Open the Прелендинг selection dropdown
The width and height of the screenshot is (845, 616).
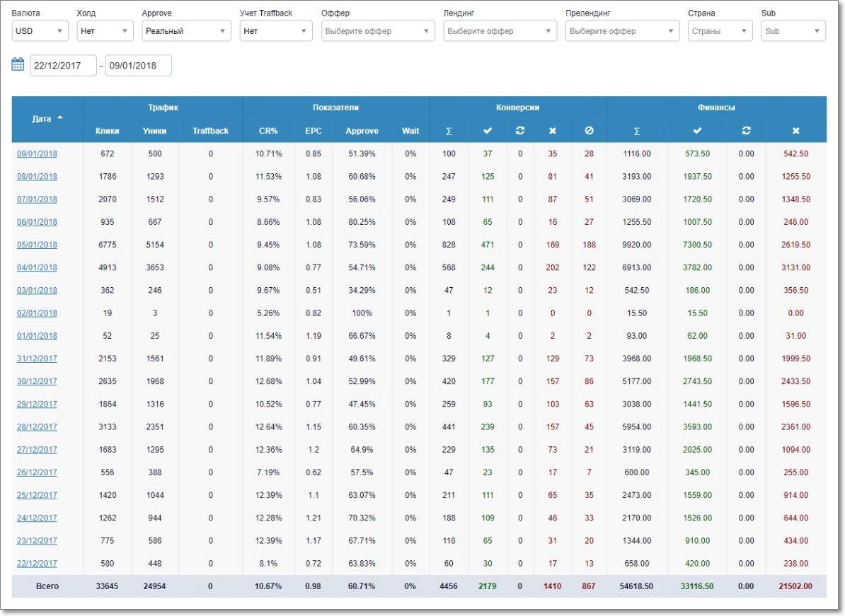[x=623, y=30]
